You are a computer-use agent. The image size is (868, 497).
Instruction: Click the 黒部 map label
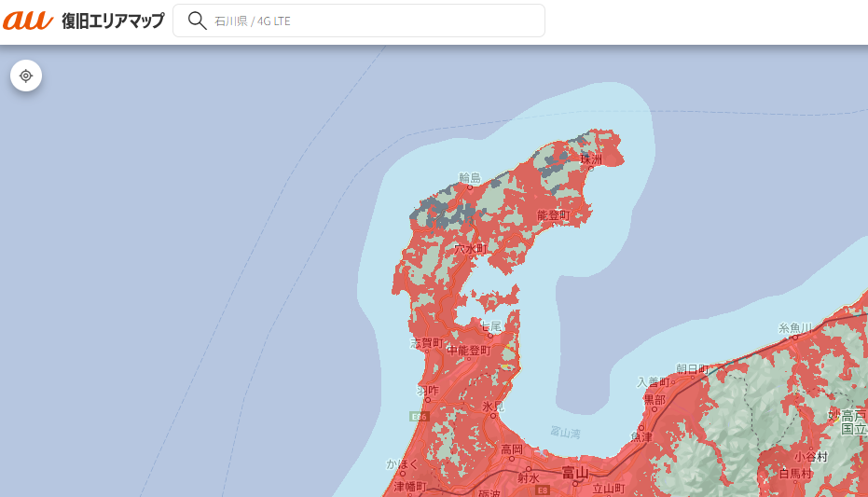point(654,399)
